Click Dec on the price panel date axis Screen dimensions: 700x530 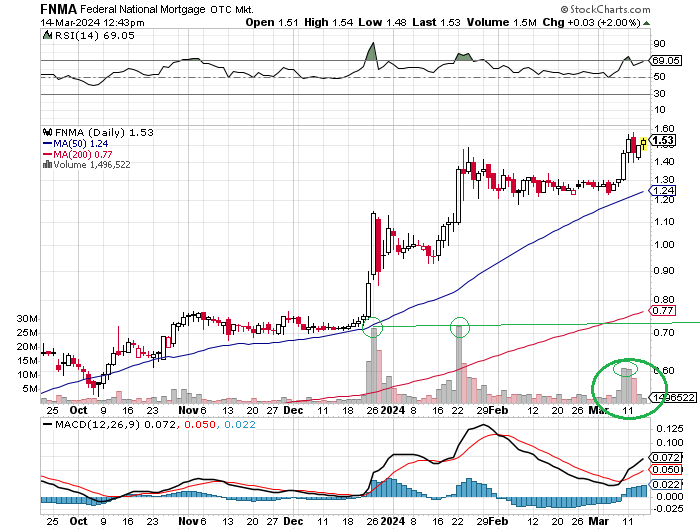click(x=293, y=410)
